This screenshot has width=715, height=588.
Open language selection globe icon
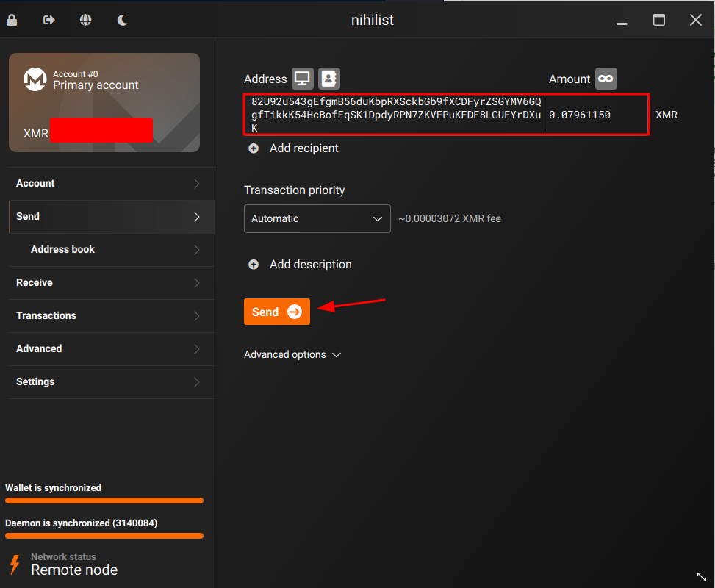[x=85, y=20]
